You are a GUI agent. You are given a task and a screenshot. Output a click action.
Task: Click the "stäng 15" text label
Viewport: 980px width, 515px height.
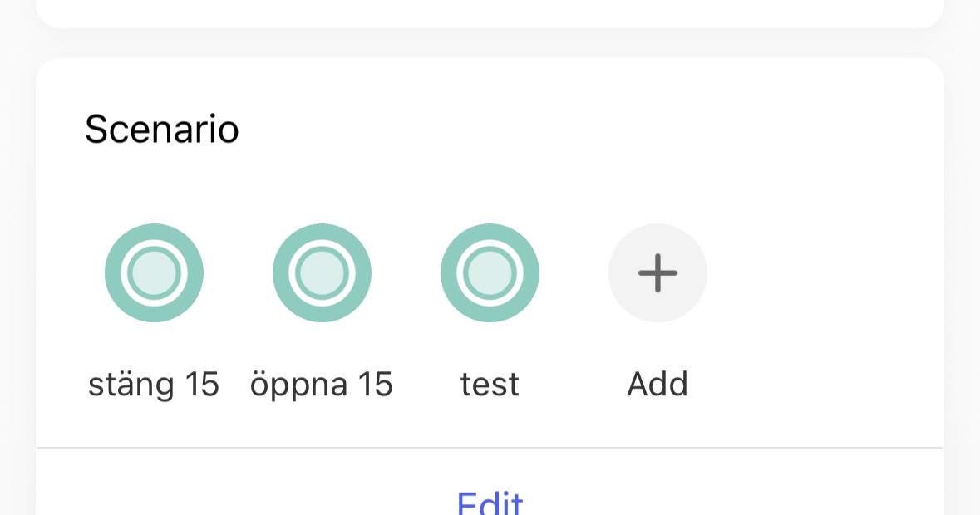pos(154,384)
